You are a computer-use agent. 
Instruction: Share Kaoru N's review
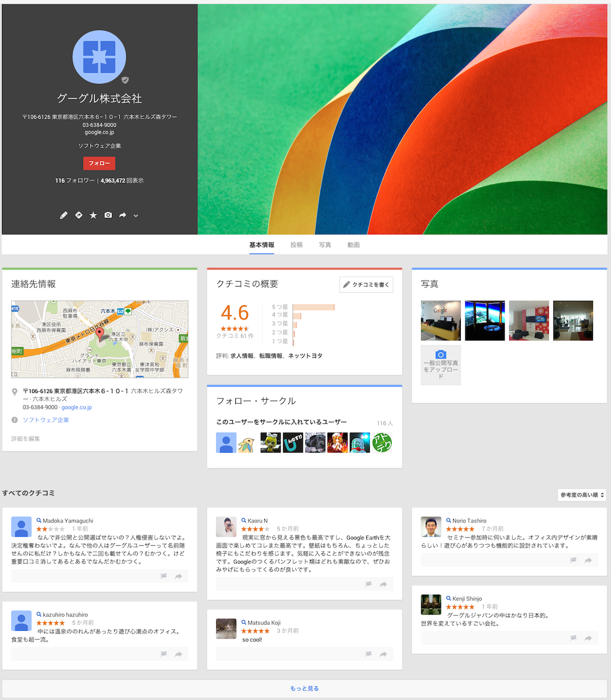click(383, 584)
